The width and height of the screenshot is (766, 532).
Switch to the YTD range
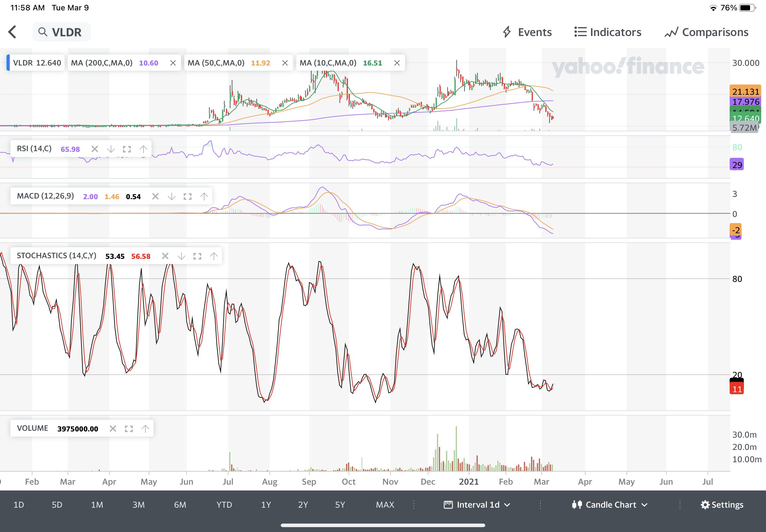224,505
